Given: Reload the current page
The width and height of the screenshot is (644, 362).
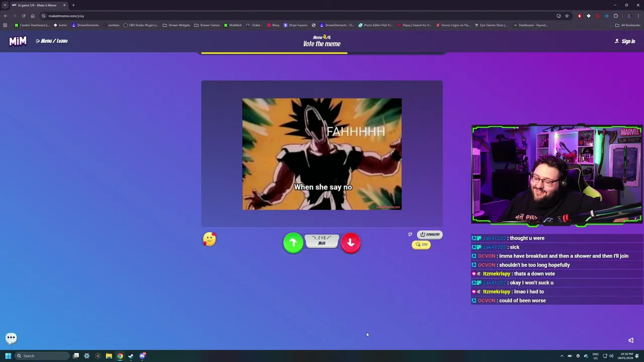Looking at the screenshot, I should tap(24, 16).
